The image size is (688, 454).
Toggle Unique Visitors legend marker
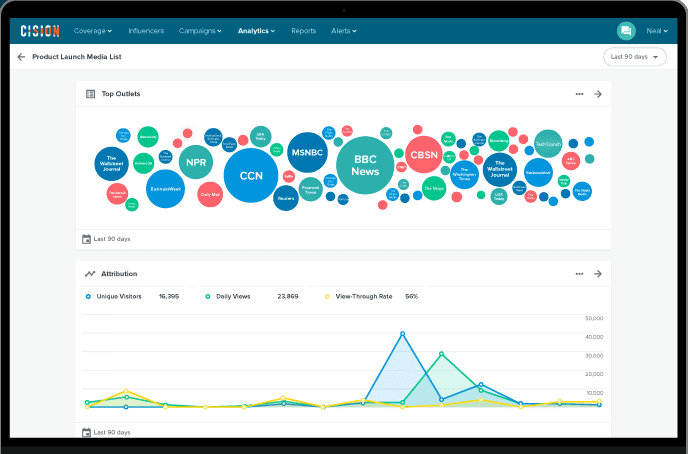88,297
